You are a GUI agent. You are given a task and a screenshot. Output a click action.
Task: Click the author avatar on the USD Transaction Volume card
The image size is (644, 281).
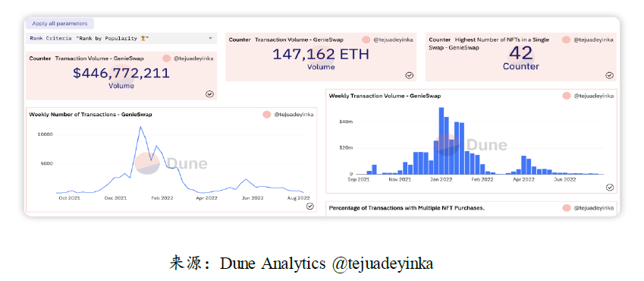pos(166,58)
